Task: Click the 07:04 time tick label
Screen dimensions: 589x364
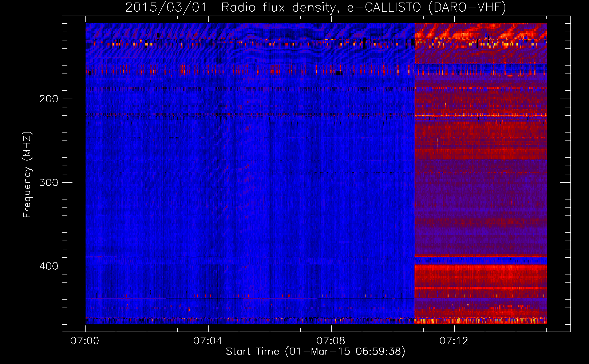Action: click(208, 341)
